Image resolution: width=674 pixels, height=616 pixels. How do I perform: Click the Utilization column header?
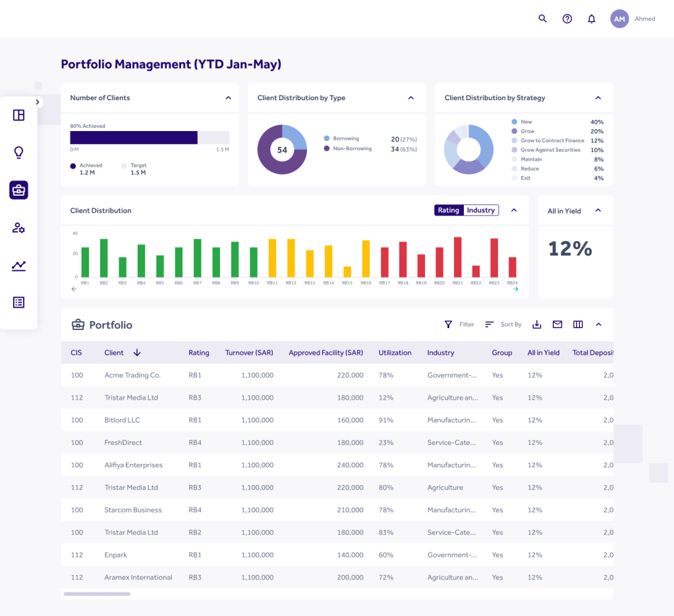(x=395, y=352)
